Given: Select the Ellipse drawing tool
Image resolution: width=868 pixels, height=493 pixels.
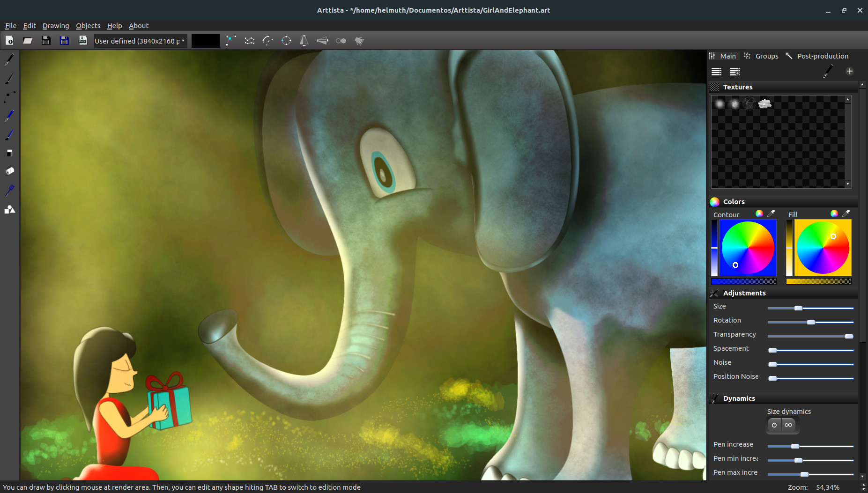Looking at the screenshot, I should (286, 41).
